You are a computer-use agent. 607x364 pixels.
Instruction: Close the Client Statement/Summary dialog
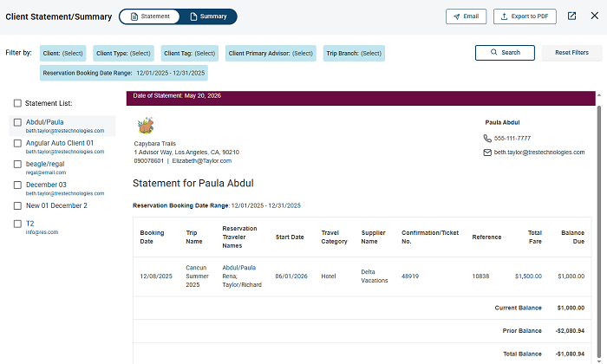click(x=595, y=16)
